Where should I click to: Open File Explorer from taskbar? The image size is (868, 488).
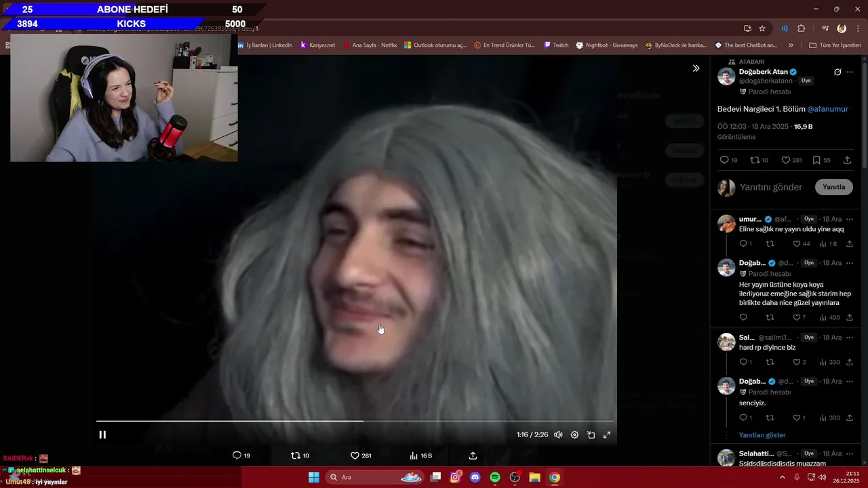click(x=534, y=477)
